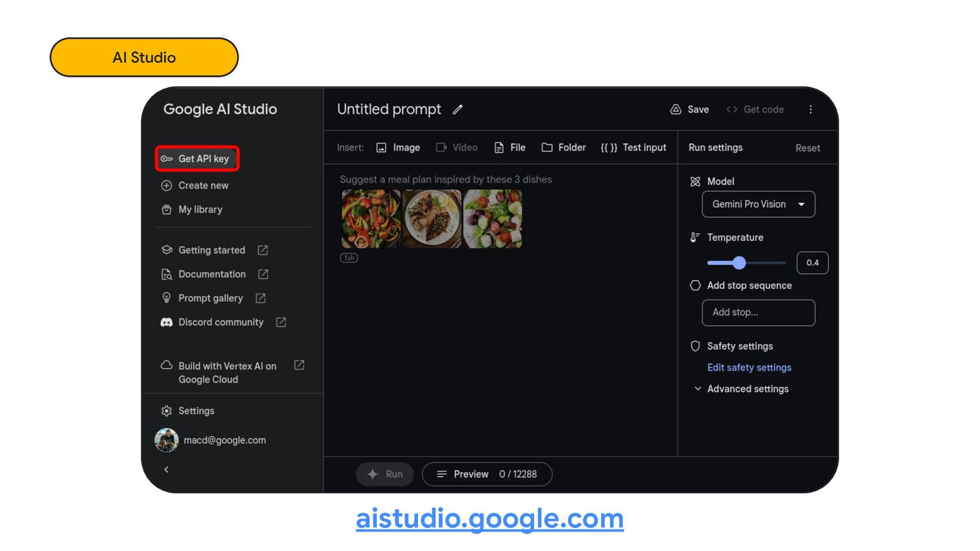980x551 pixels.
Task: Insert a Folder into the prompt
Action: [x=563, y=147]
